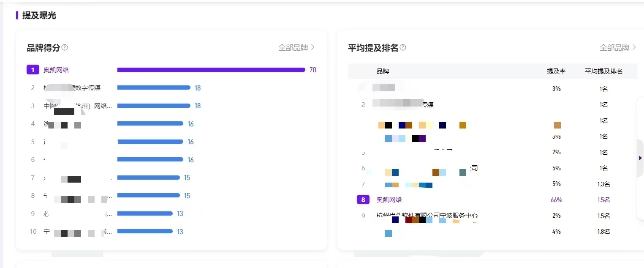This screenshot has height=268, width=644.
Task: Click 4% mention rate value
Action: [x=556, y=231]
